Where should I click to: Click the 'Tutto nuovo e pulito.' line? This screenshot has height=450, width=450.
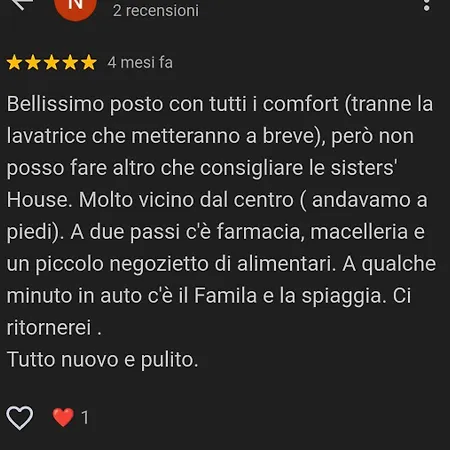tap(103, 360)
